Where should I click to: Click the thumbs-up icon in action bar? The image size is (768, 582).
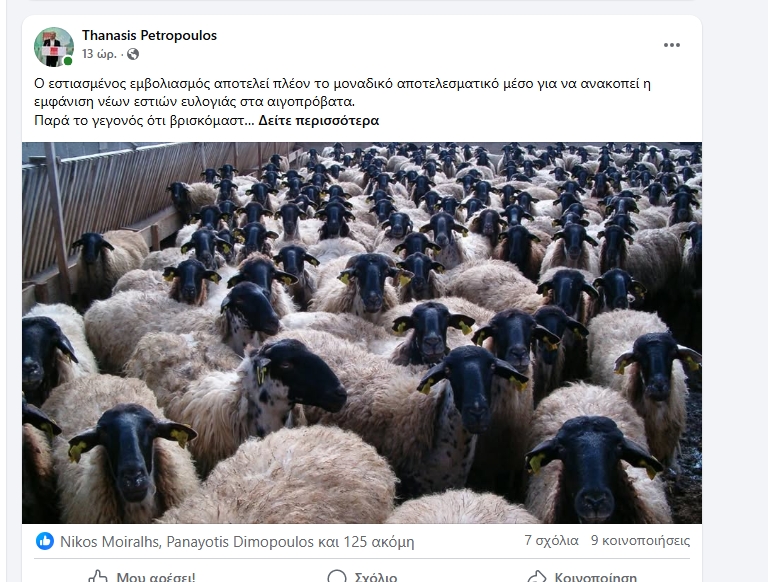pos(98,577)
